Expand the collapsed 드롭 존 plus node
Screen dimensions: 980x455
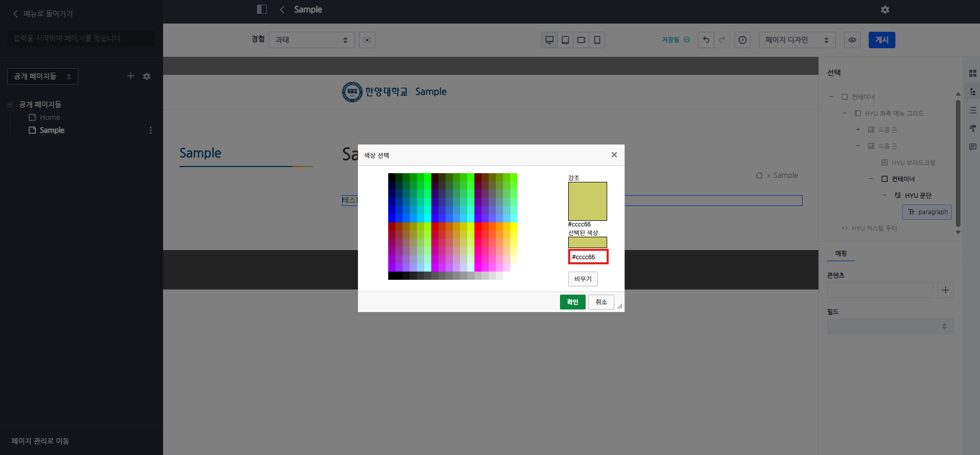tap(857, 130)
